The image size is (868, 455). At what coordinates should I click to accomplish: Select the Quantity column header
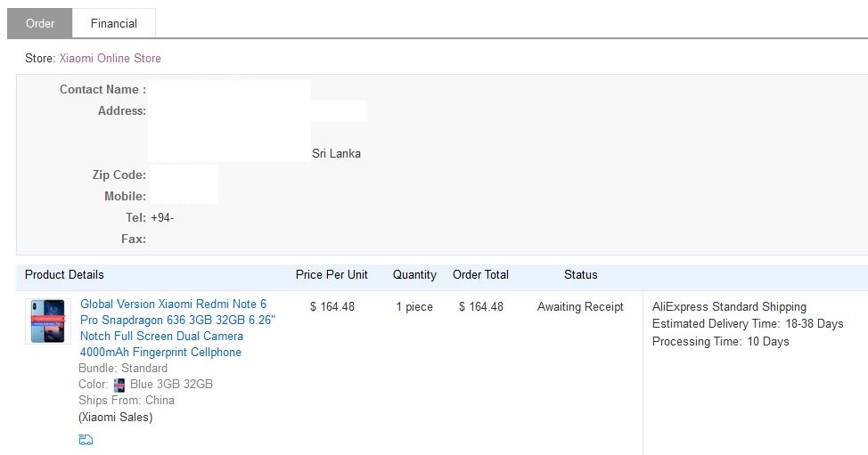(414, 275)
